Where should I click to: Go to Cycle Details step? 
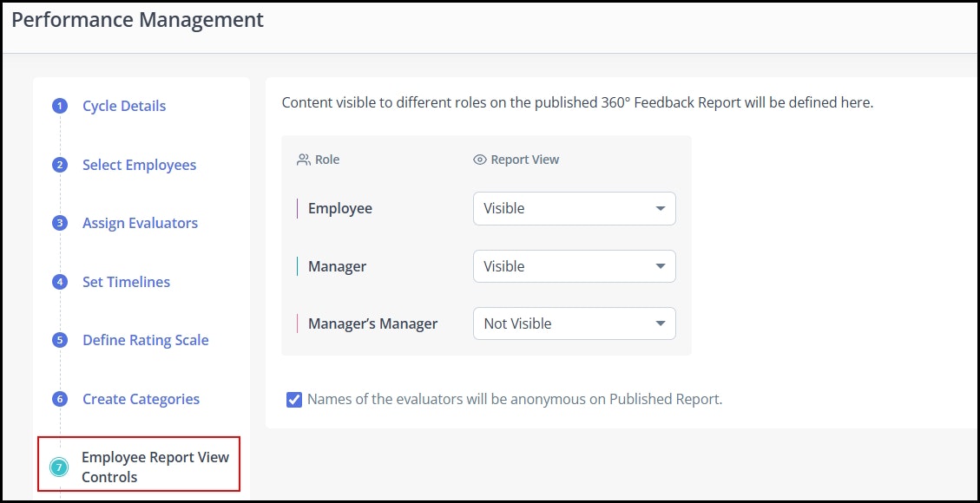(x=124, y=106)
